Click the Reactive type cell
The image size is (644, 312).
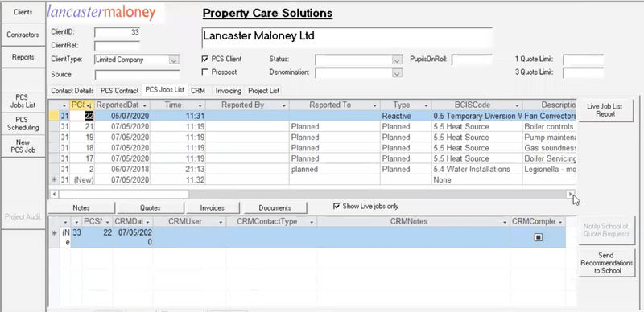click(x=406, y=116)
